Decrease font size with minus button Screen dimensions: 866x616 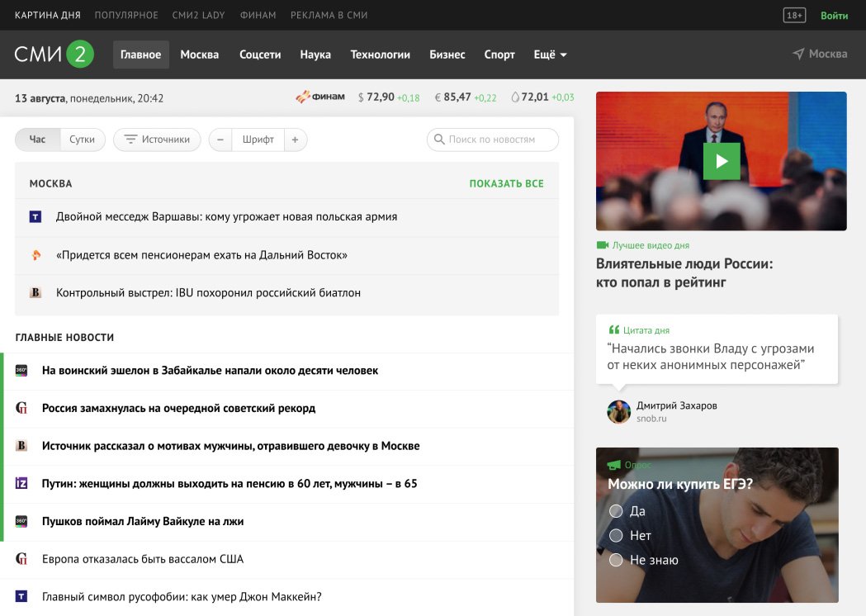pos(220,140)
